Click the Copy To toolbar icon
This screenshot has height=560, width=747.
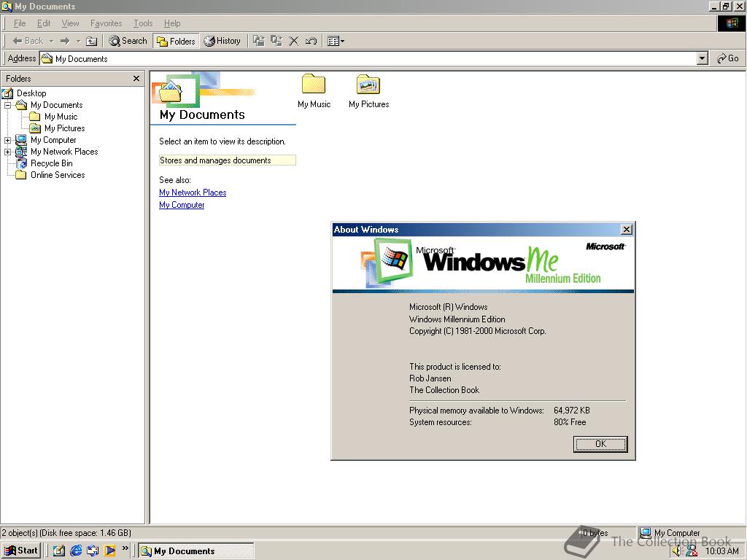click(x=276, y=41)
